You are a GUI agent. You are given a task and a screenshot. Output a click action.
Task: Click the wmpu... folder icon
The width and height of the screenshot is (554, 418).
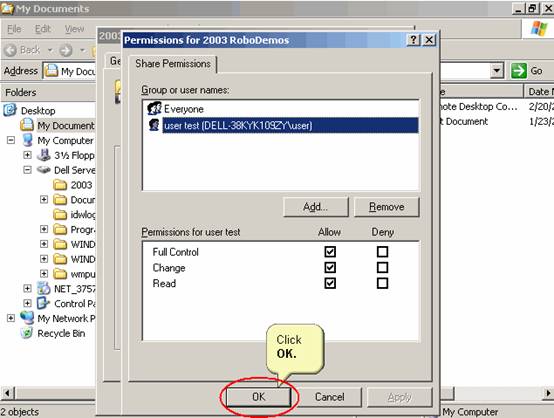(x=60, y=274)
